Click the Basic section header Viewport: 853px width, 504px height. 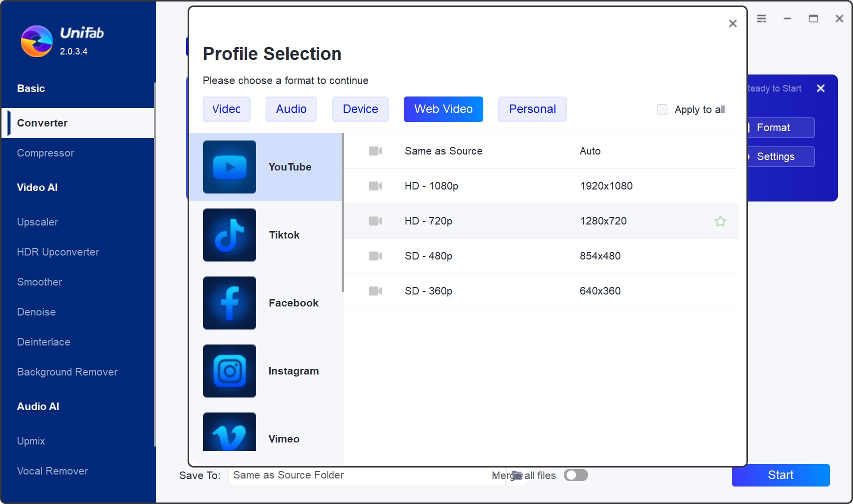(31, 88)
